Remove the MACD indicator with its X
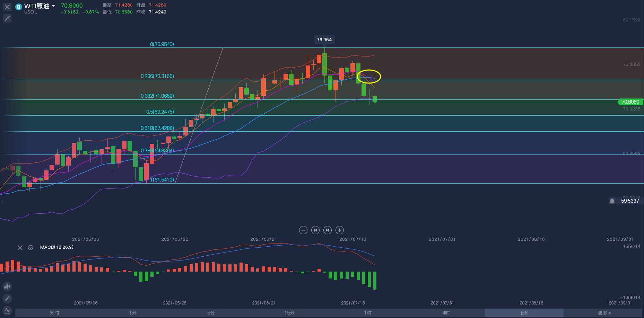This screenshot has width=644, height=318. click(x=20, y=248)
